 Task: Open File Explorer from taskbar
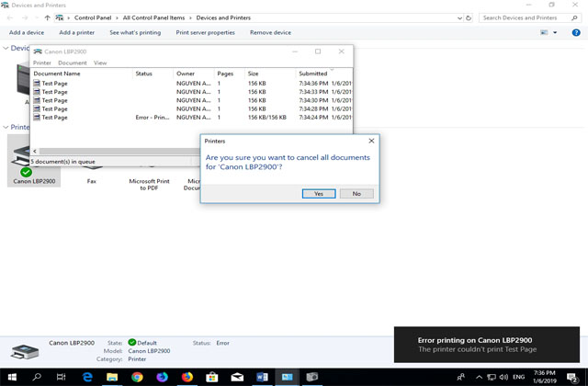(x=112, y=377)
